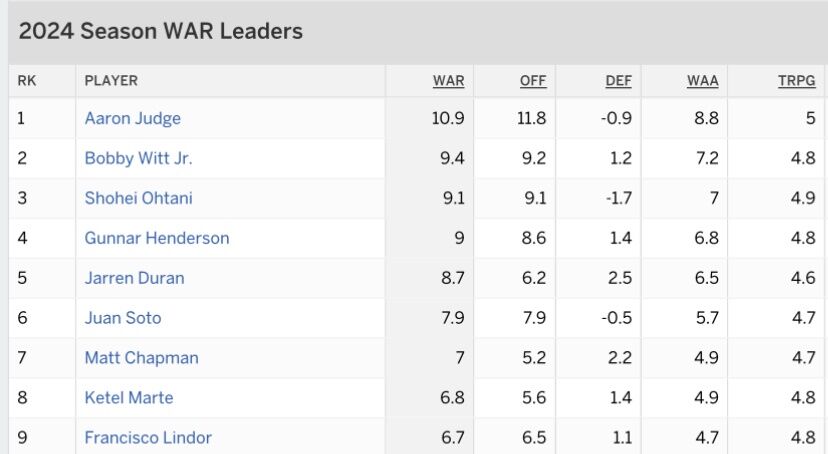Click the RK column header

27,81
